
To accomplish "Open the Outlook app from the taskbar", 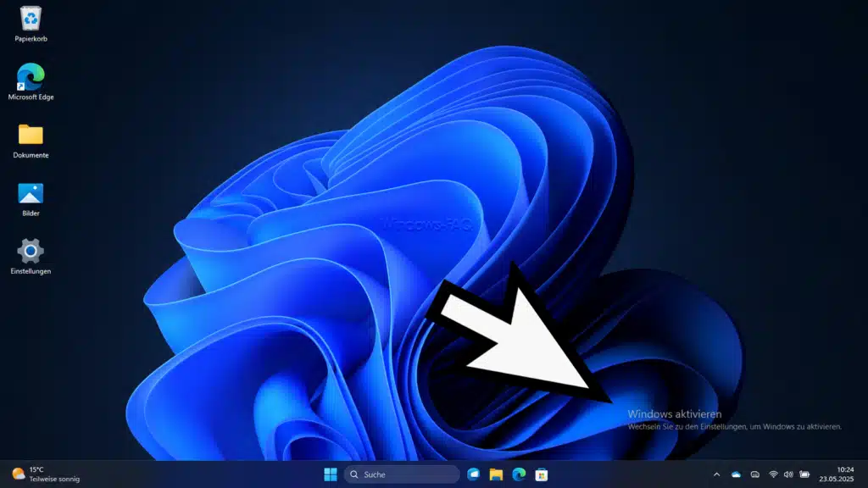I will tap(473, 474).
